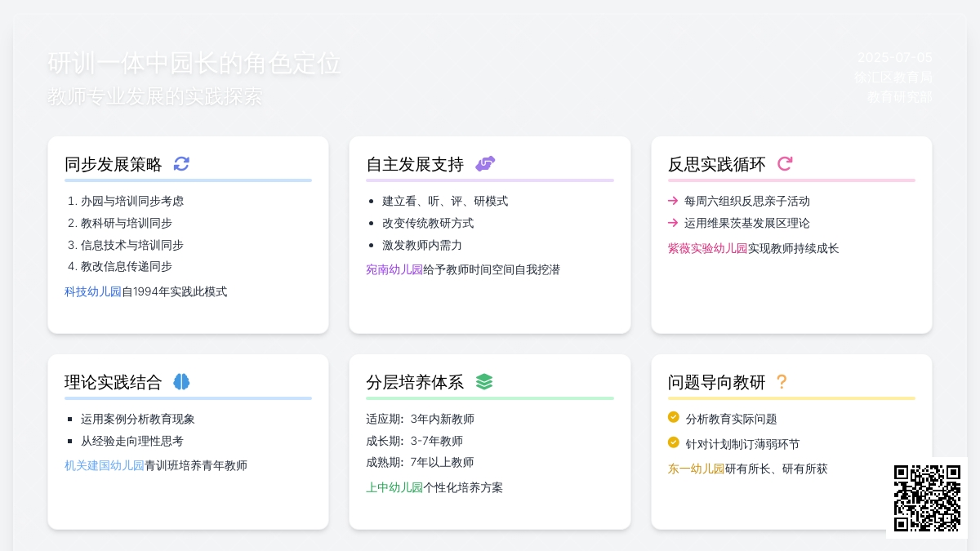Screen dimensions: 980x551
Task: Click the text 分析教育实际问题
Action: pos(732,419)
